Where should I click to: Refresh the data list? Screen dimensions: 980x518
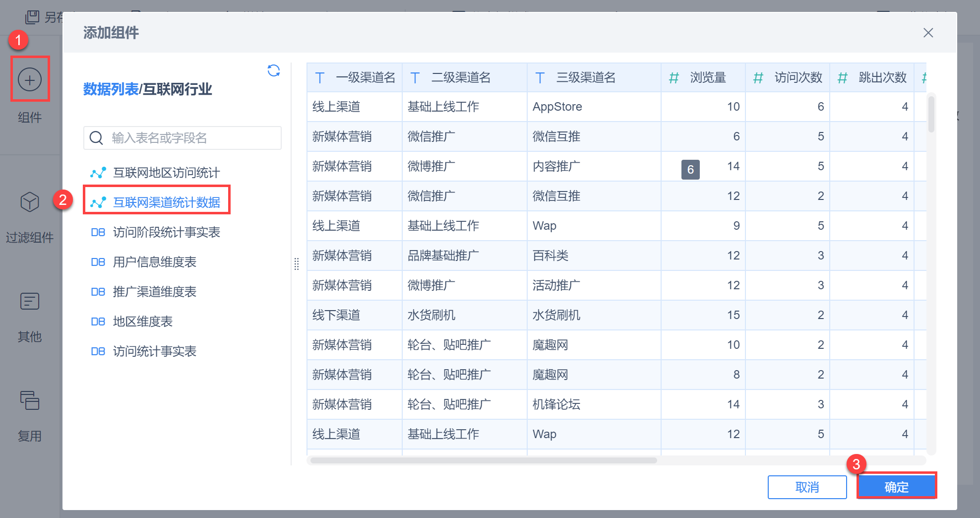click(x=274, y=70)
